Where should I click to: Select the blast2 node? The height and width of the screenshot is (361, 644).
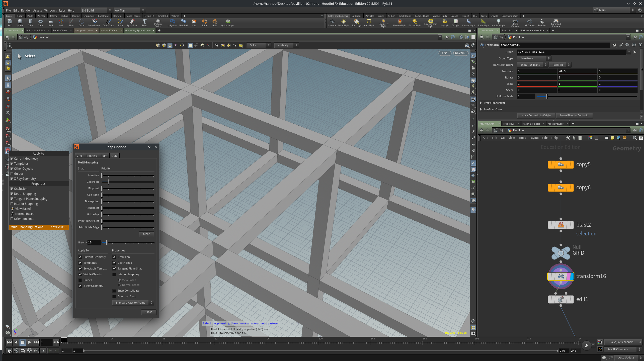[561, 225]
